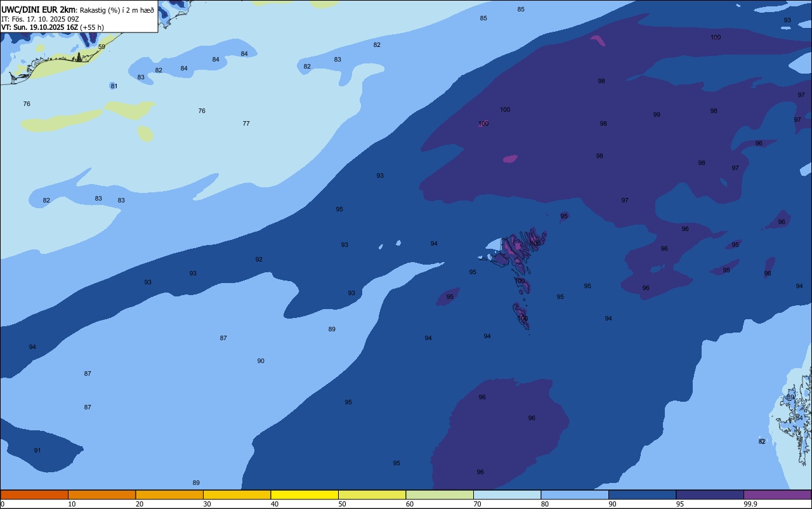Click the legend tick label 99.9
The width and height of the screenshot is (812, 509).
(x=750, y=504)
